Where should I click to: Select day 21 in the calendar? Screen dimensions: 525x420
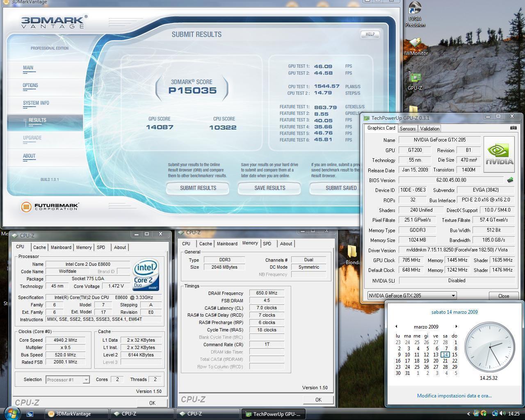tap(445, 361)
